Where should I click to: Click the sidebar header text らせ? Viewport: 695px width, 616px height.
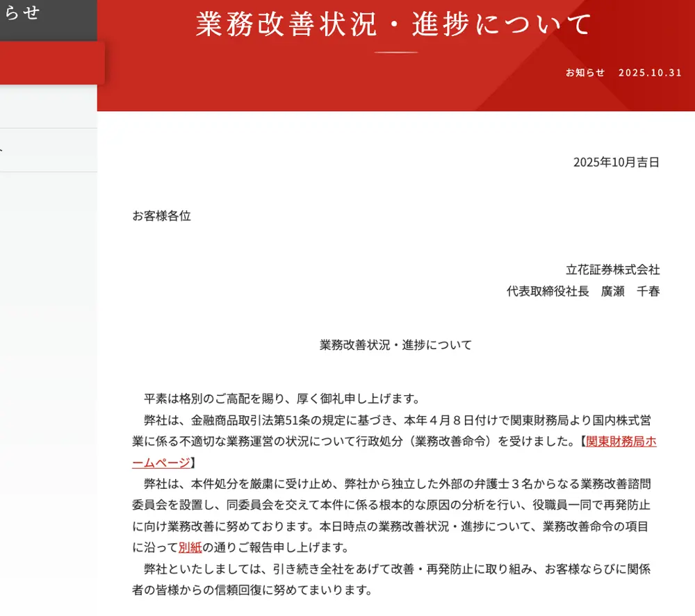[x=22, y=13]
